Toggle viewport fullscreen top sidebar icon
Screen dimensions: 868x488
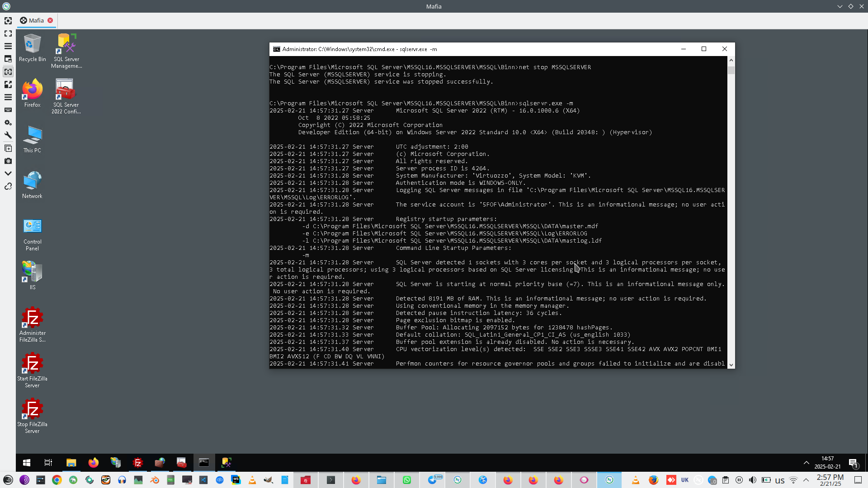click(8, 21)
